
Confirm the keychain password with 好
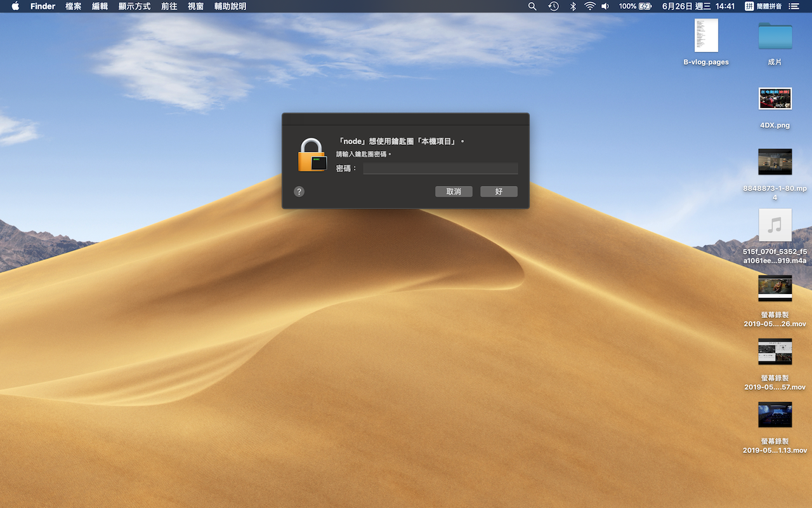coord(499,191)
